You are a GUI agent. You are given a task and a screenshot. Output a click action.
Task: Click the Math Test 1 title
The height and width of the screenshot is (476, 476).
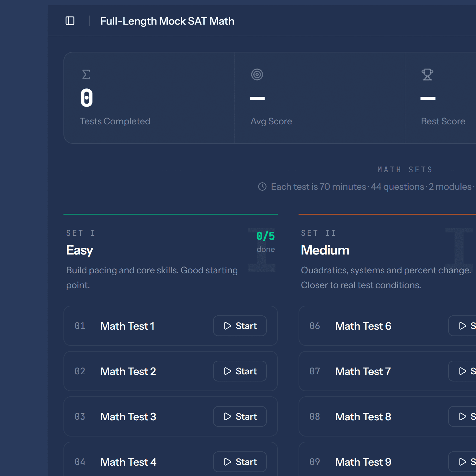(128, 326)
